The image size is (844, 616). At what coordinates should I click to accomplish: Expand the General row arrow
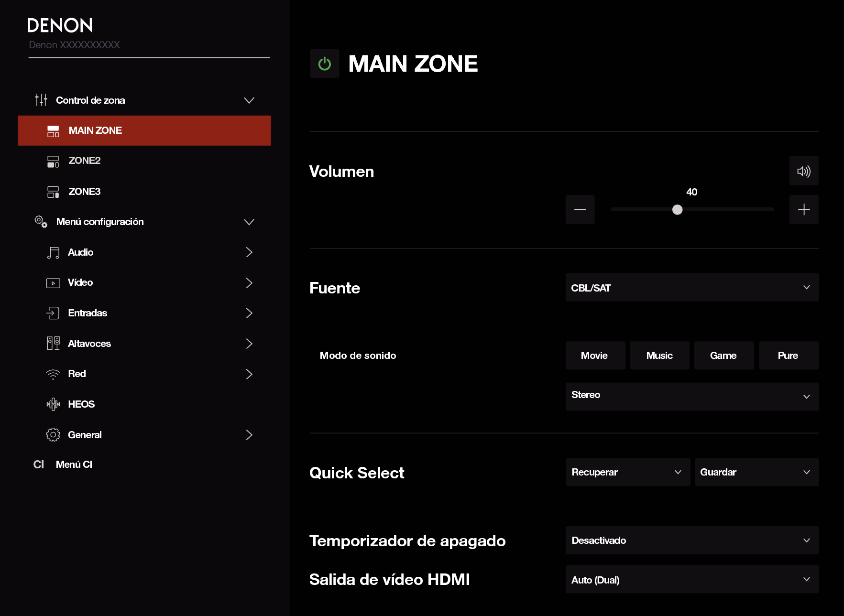coord(249,435)
